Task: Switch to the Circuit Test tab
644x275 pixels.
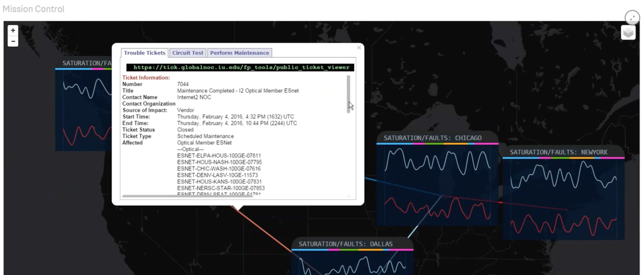Action: click(187, 53)
